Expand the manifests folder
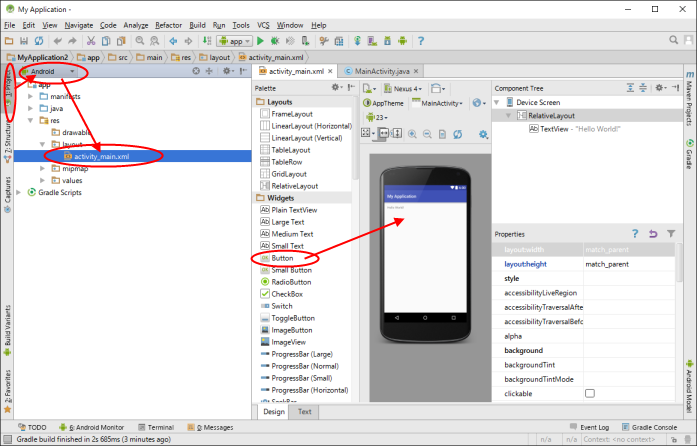The width and height of the screenshot is (697, 446). [x=30, y=96]
